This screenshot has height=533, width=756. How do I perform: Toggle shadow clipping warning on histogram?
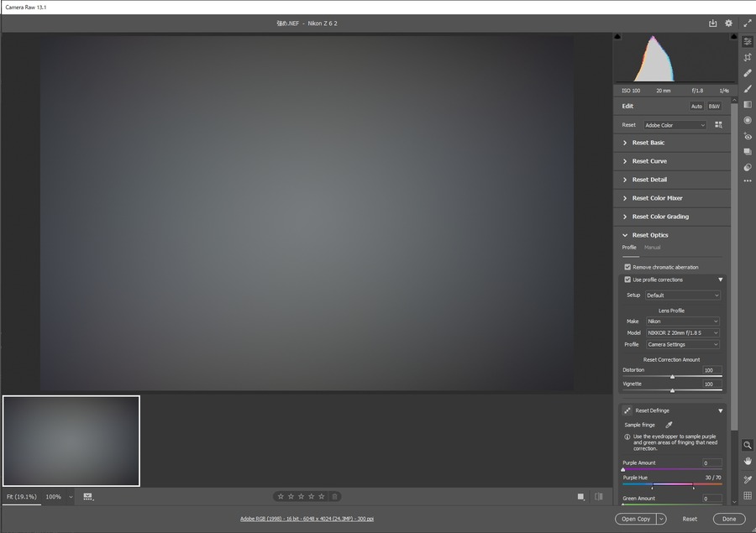coord(617,37)
